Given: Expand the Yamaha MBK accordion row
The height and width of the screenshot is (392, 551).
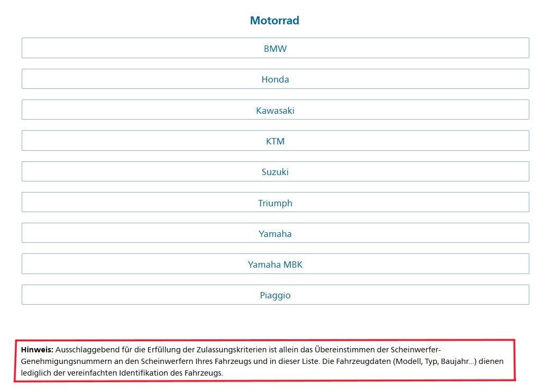Looking at the screenshot, I should click(x=275, y=264).
